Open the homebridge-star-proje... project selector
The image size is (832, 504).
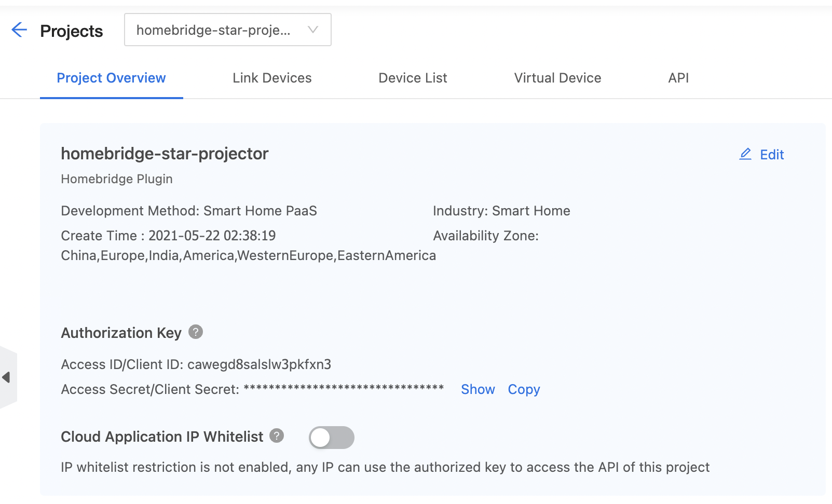pos(214,30)
